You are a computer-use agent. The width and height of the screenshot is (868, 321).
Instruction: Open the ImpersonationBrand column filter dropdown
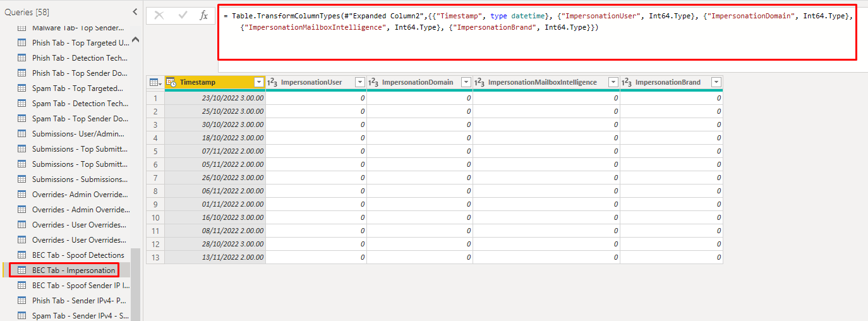[x=716, y=82]
